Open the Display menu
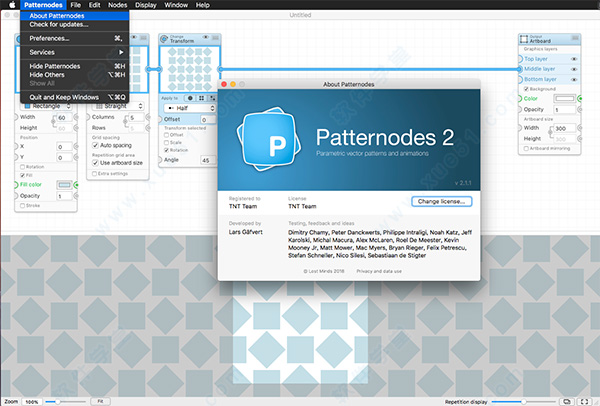Image resolution: width=600 pixels, height=406 pixels. [x=146, y=5]
